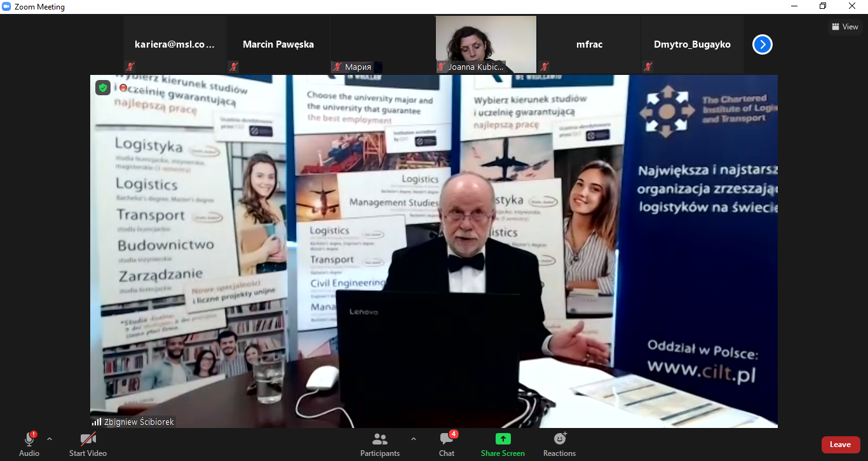Click muted mic icon on kariera@msl.co tile

130,67
